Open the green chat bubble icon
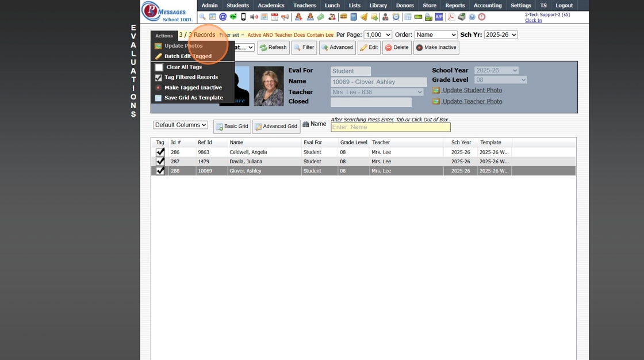This screenshot has height=360, width=644. [233, 17]
